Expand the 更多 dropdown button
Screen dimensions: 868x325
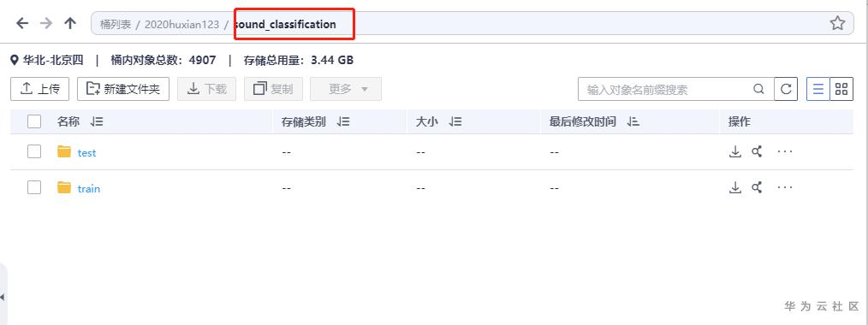pyautogui.click(x=346, y=89)
